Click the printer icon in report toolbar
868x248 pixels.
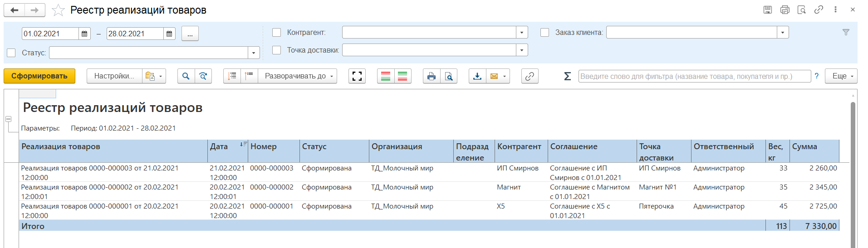click(432, 76)
